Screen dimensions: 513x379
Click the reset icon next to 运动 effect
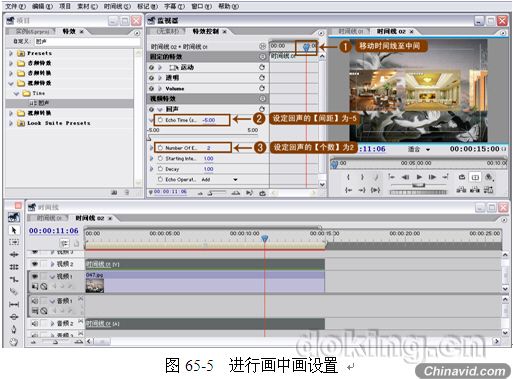262,67
